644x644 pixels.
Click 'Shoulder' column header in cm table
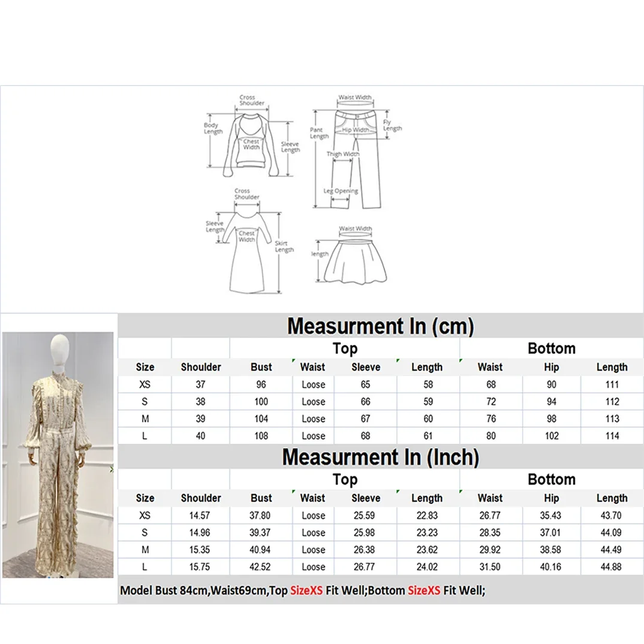click(x=201, y=367)
